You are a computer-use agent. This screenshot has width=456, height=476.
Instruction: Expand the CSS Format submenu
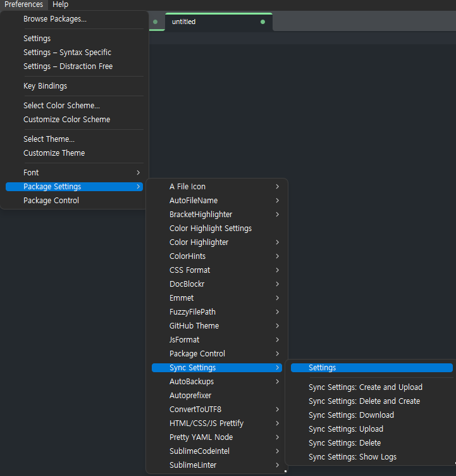(x=217, y=270)
